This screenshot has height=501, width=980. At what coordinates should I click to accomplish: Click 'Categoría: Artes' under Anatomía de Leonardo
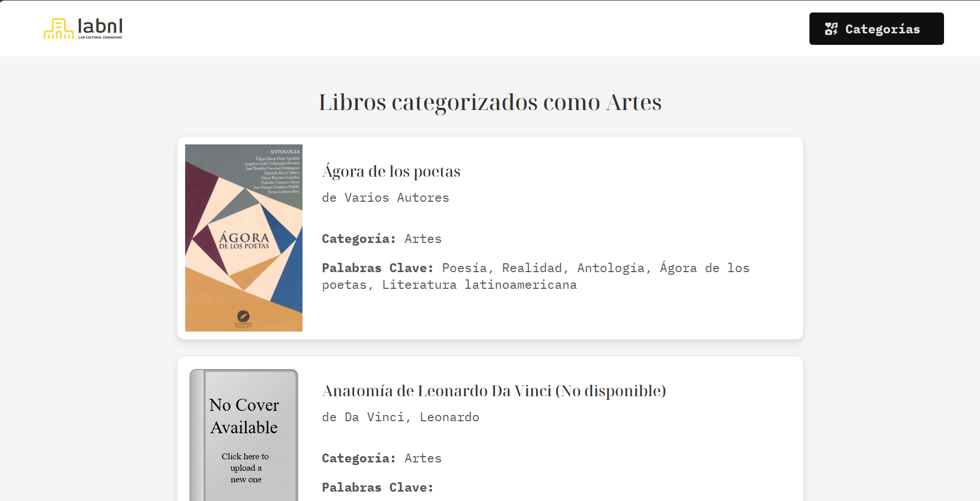382,458
